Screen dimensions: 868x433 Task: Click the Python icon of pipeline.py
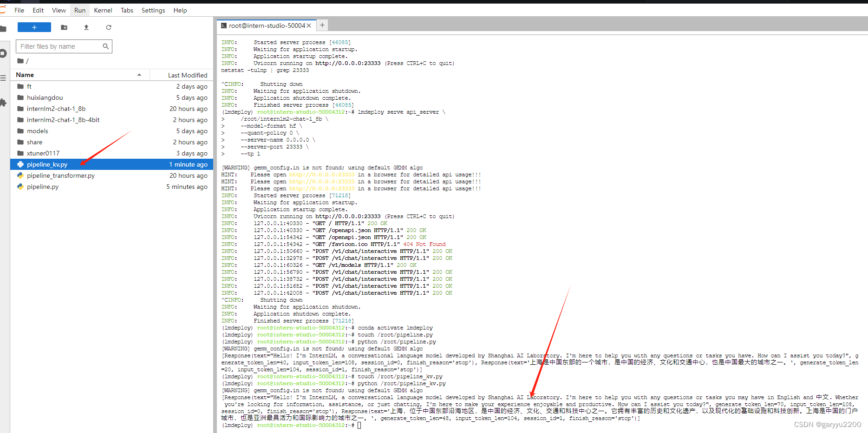(20, 187)
